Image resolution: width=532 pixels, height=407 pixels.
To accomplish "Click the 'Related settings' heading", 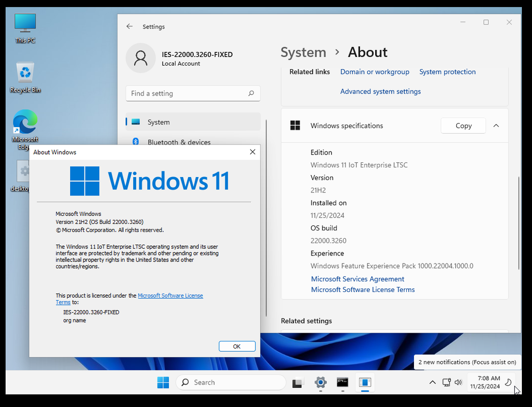I will (306, 321).
